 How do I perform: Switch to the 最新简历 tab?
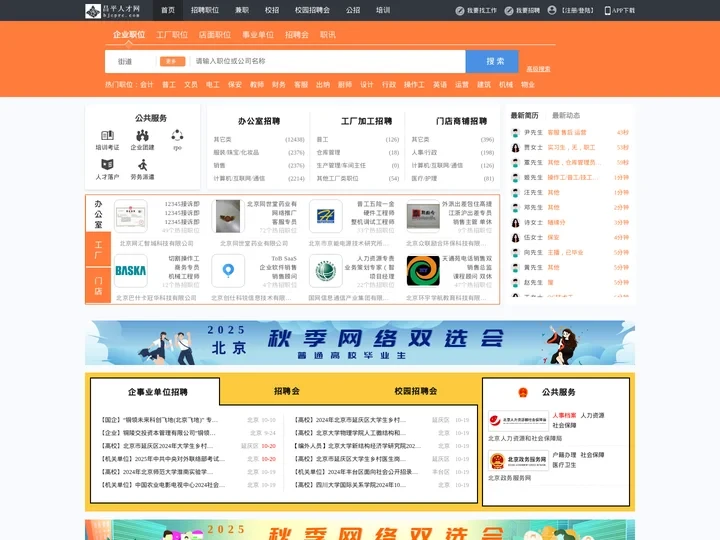click(524, 115)
